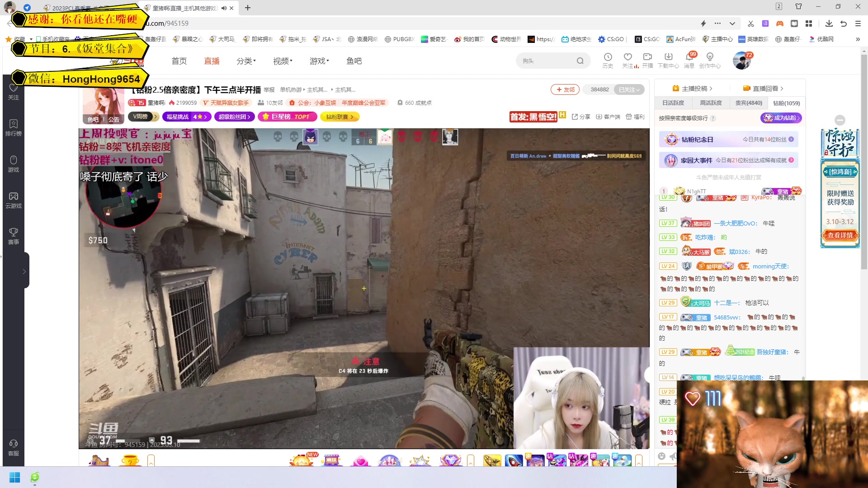
Task: Go to the 鱼吧 navigation item
Action: [x=354, y=61]
